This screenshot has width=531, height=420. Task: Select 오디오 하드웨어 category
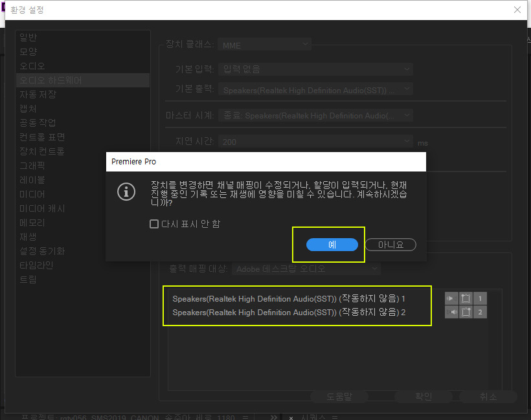tap(83, 80)
